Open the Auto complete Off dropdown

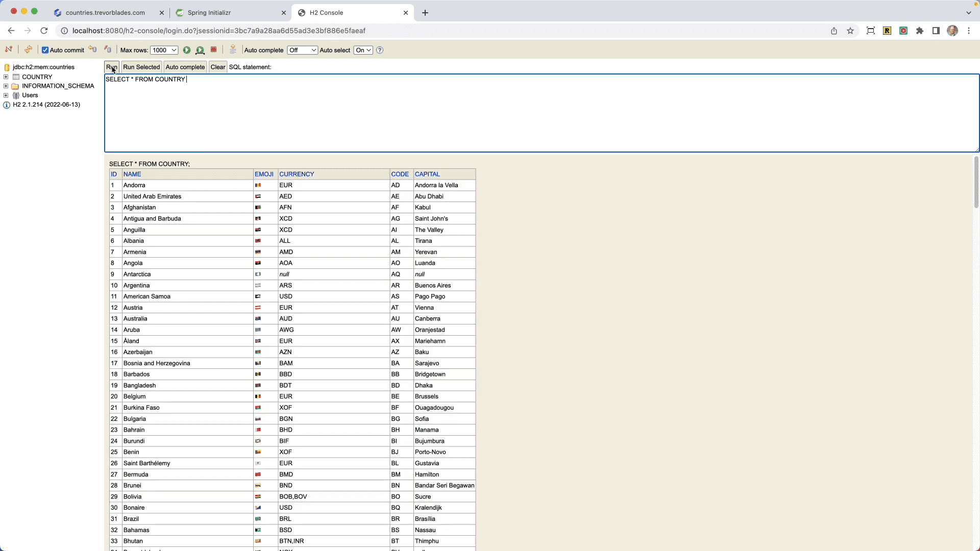click(x=302, y=50)
